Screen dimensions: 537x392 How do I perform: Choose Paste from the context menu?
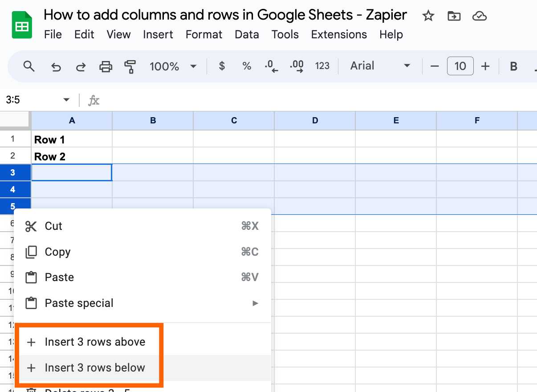[x=142, y=278]
